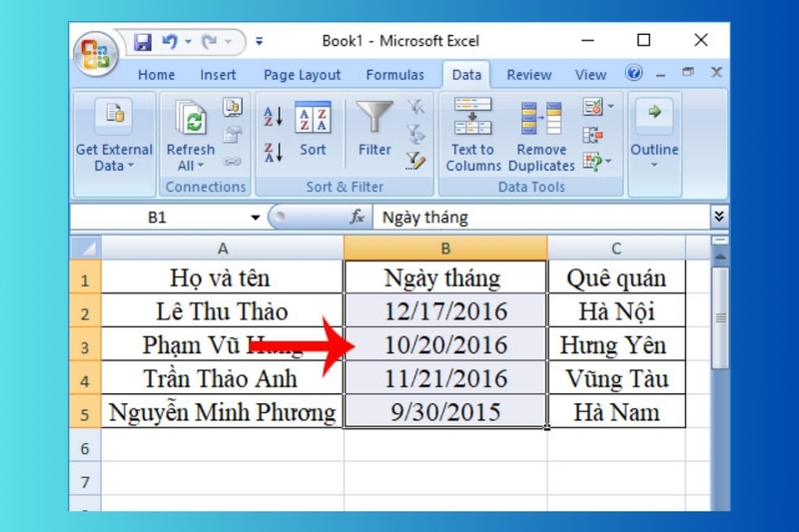Click the Select All corner button

[86, 248]
